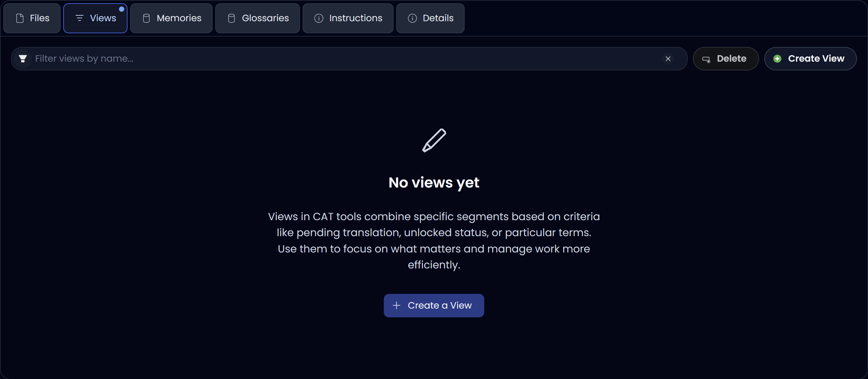Click the pencil illustration above No views yet

(434, 141)
